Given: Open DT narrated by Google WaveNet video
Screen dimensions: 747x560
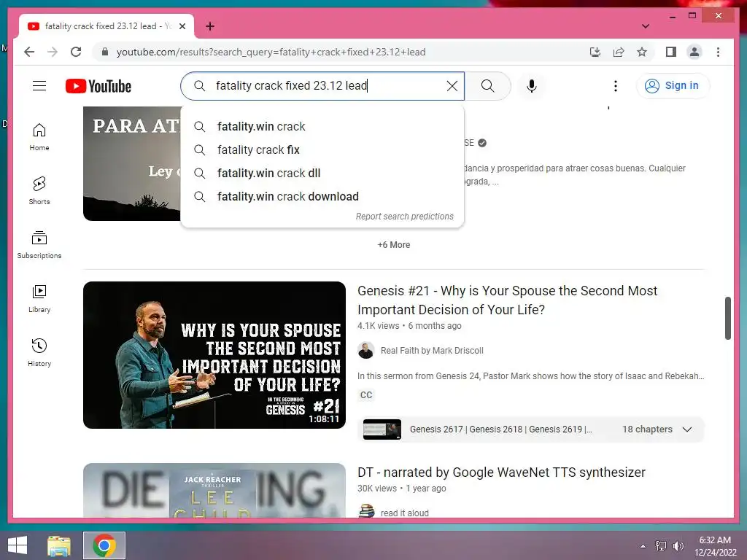Looking at the screenshot, I should (x=501, y=472).
